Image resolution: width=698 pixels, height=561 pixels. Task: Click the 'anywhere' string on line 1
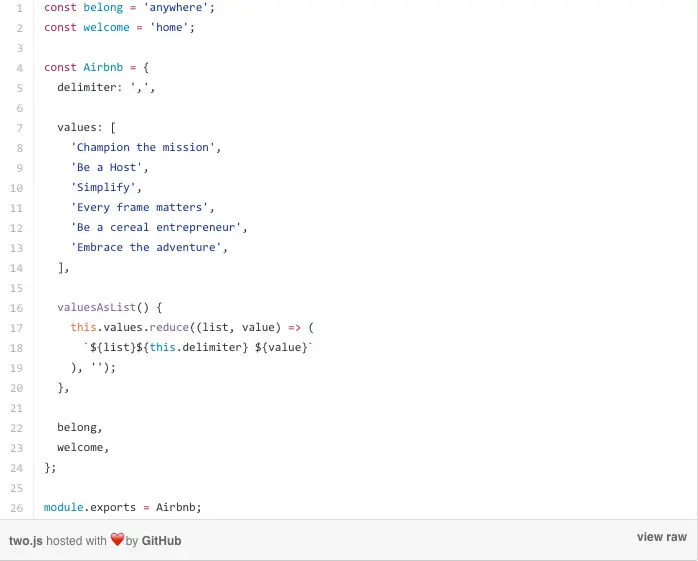coord(176,8)
